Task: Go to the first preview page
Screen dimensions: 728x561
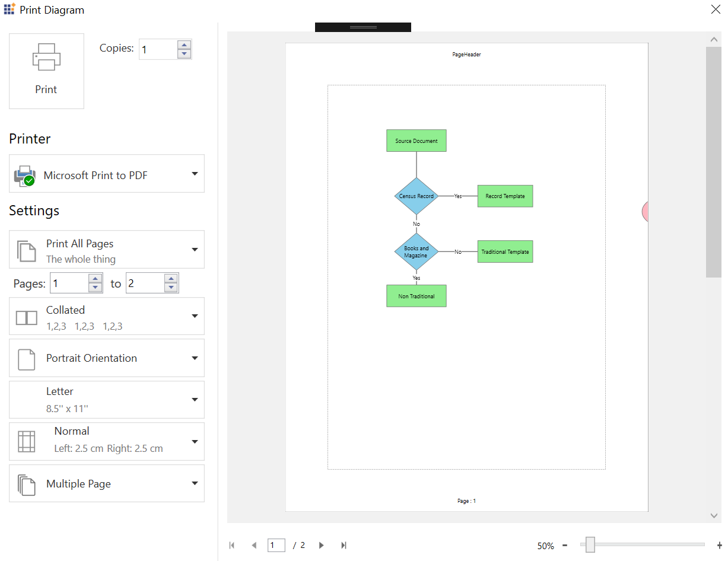Action: click(232, 545)
